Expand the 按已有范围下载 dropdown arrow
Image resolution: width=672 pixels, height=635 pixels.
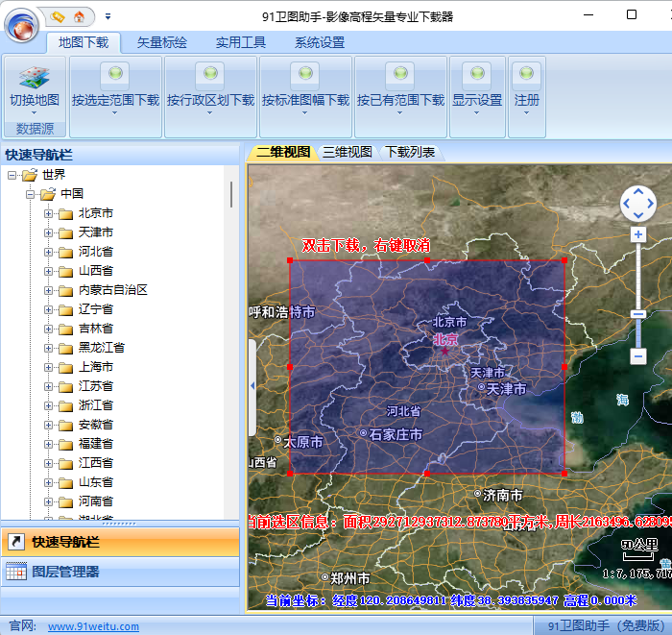coord(400,113)
